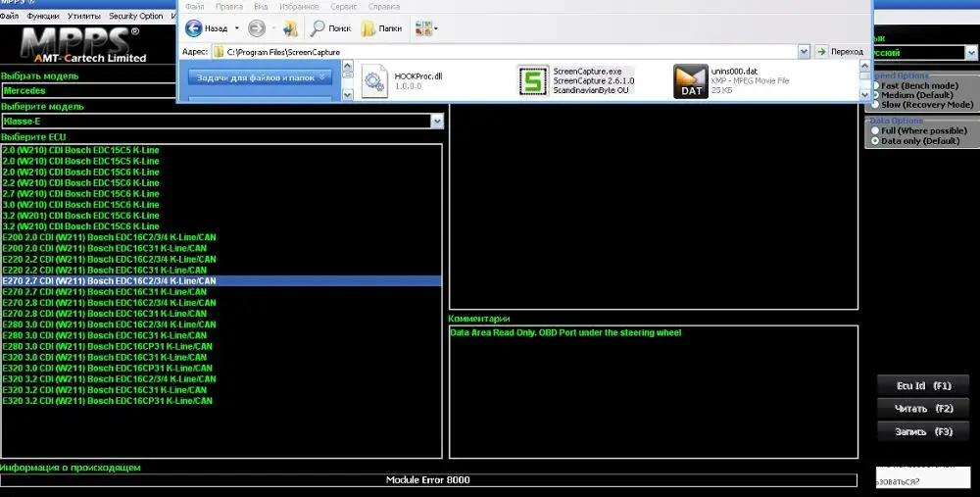This screenshot has height=497, width=980.
Task: Select Medium (Default) speed option
Action: (875, 95)
